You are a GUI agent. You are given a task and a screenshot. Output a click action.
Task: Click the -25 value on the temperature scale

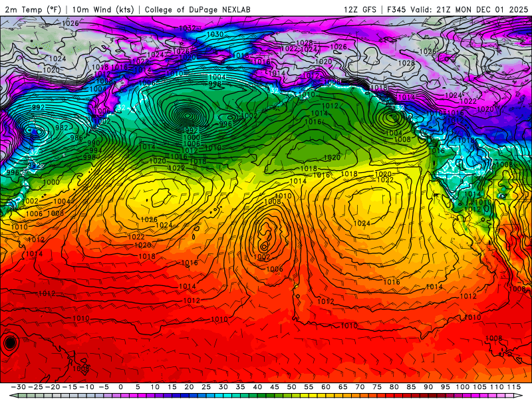pos(35,387)
